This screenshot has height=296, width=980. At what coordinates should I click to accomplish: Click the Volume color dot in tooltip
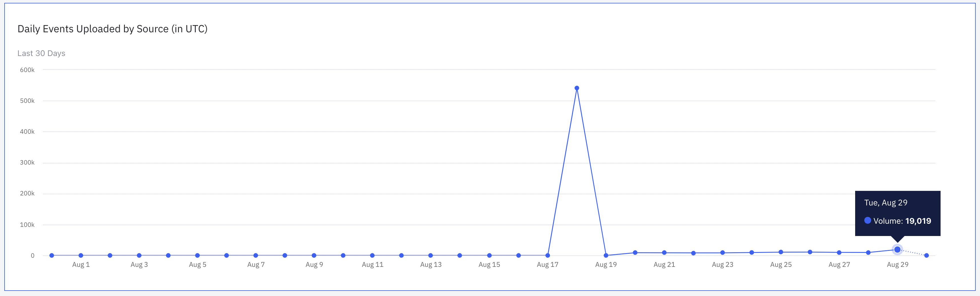point(868,220)
